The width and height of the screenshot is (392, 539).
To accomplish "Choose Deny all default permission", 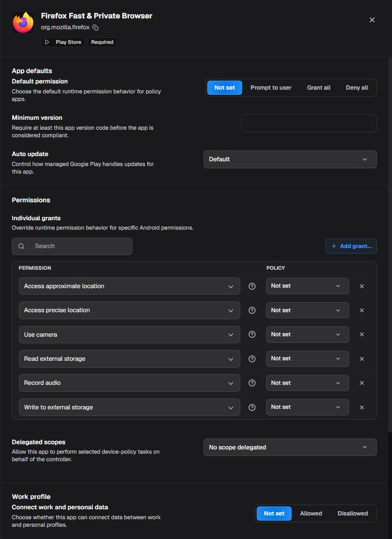I will coord(357,88).
